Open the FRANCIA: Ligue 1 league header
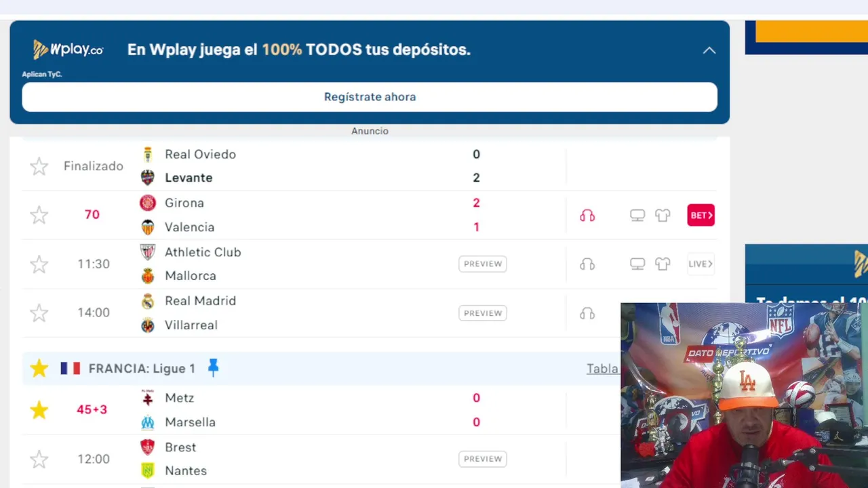The image size is (868, 488). 142,369
